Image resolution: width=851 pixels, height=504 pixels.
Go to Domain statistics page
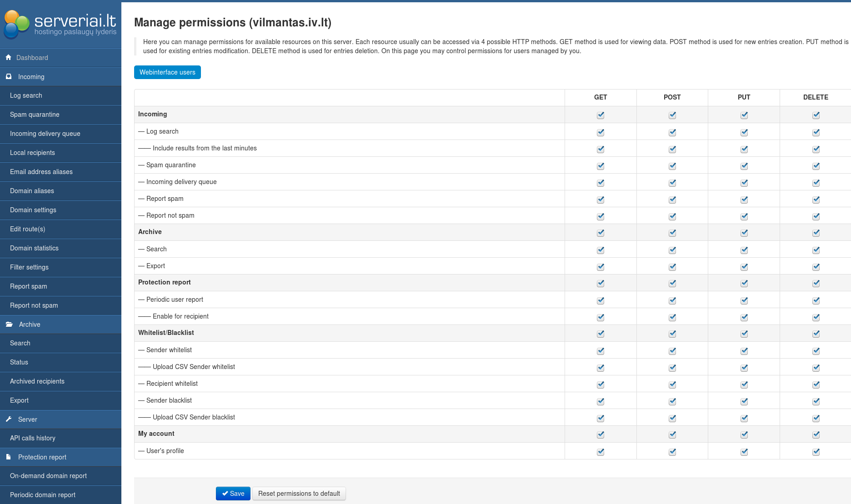click(34, 248)
